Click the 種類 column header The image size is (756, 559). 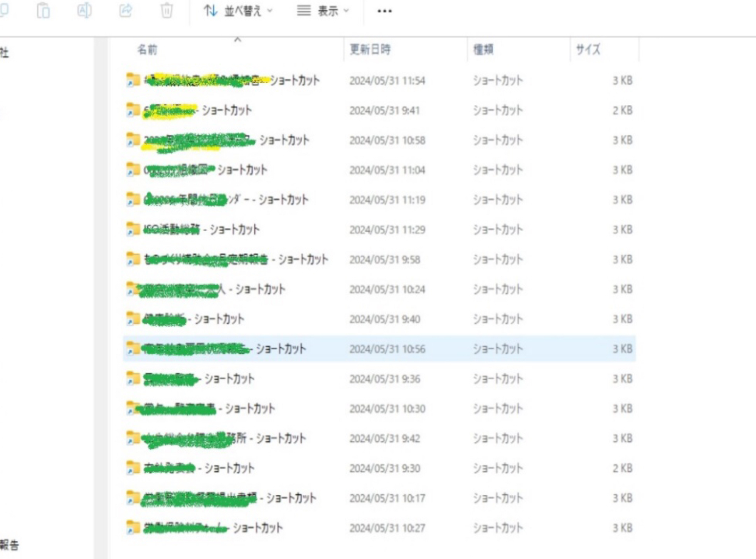[x=483, y=50]
